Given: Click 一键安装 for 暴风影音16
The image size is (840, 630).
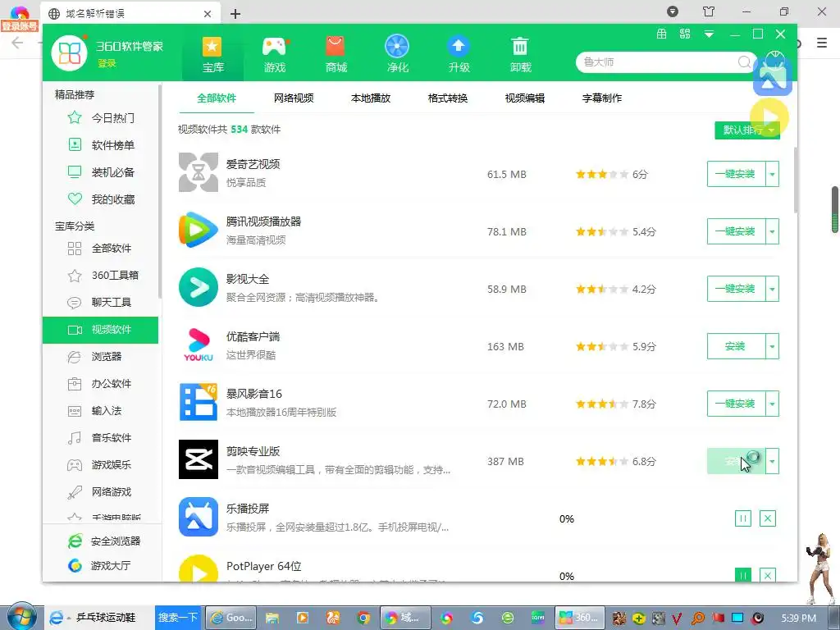Looking at the screenshot, I should coord(736,404).
